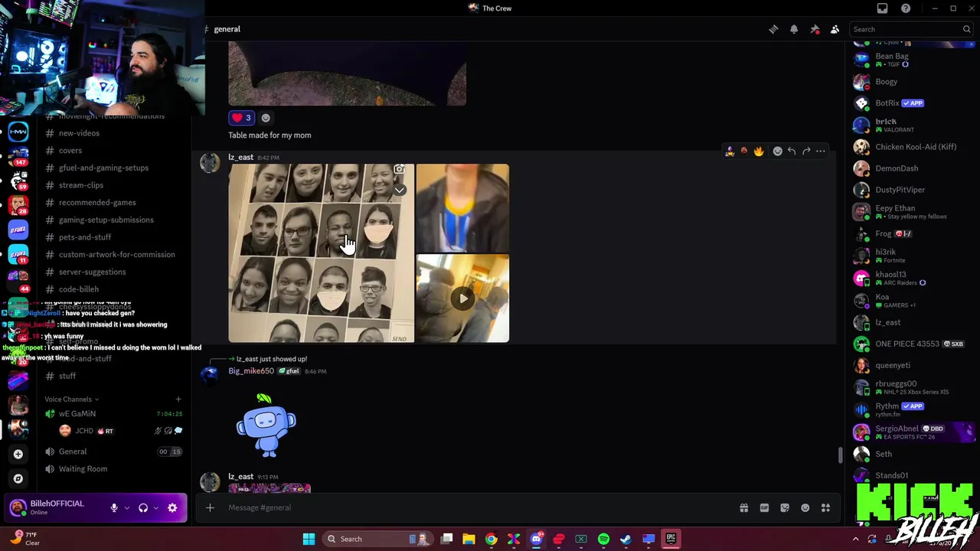Create a new voice channel with plus
980x551 pixels.
click(178, 399)
